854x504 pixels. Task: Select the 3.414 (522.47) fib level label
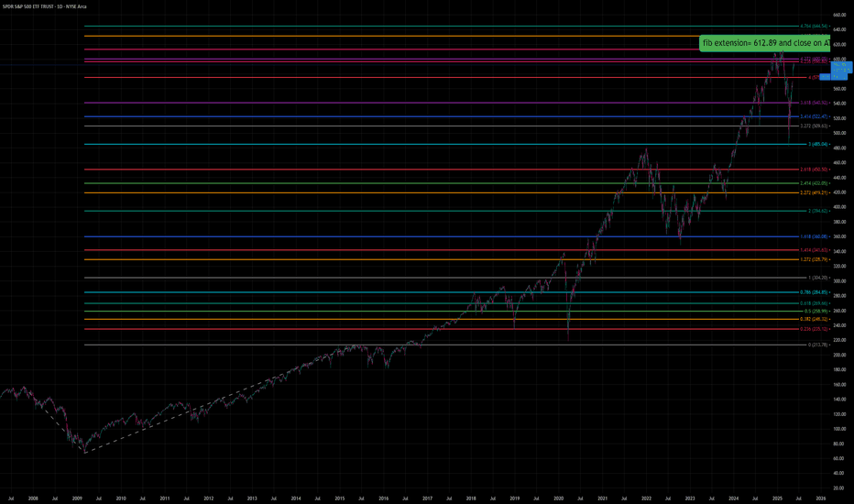[815, 116]
